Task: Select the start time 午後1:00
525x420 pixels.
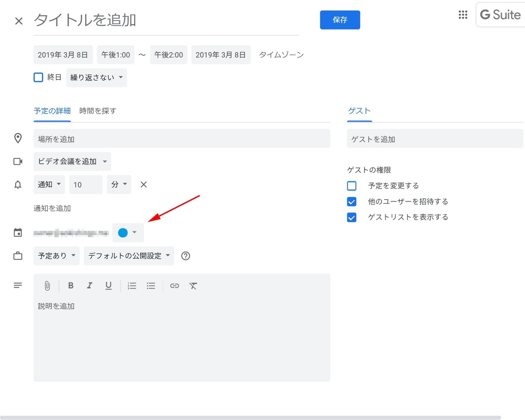Action: 116,55
